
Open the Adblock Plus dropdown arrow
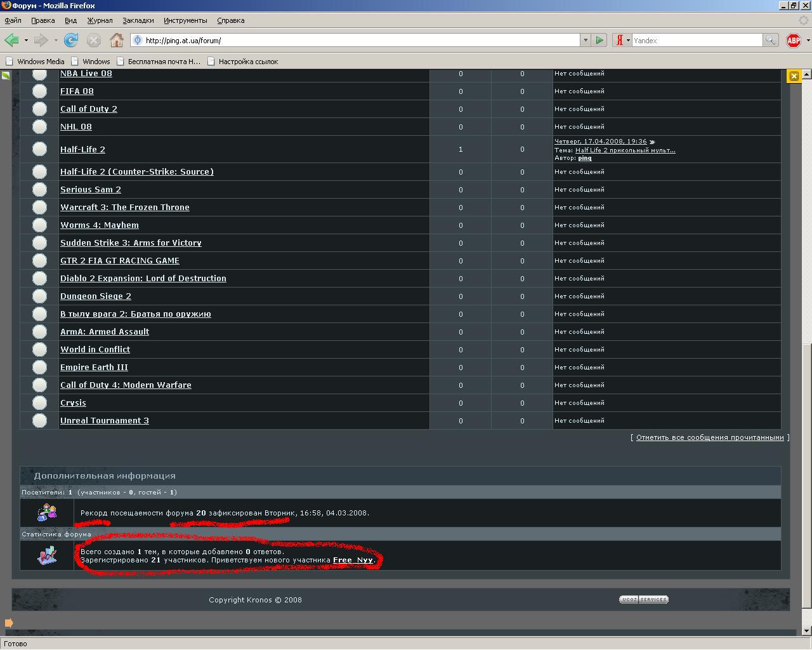pos(808,40)
